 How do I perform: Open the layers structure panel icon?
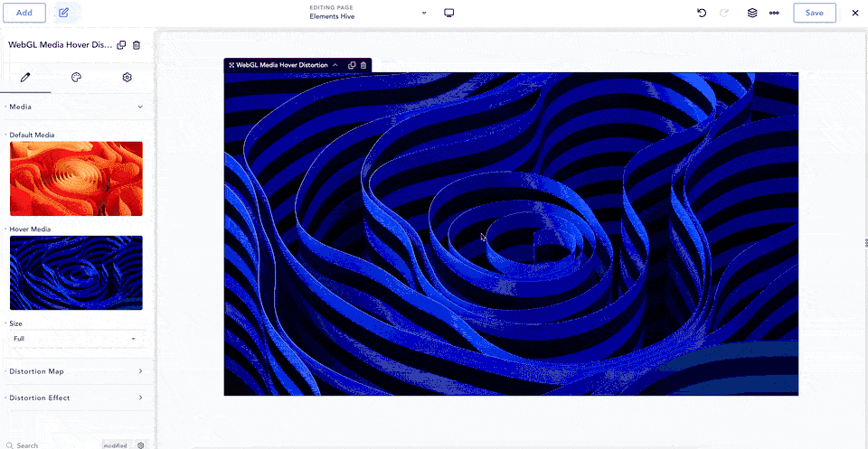click(x=751, y=13)
